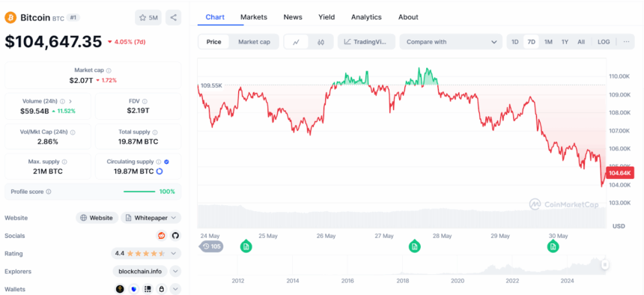
Task: Click Vol/Mkt Cap info icon
Action: tap(73, 133)
